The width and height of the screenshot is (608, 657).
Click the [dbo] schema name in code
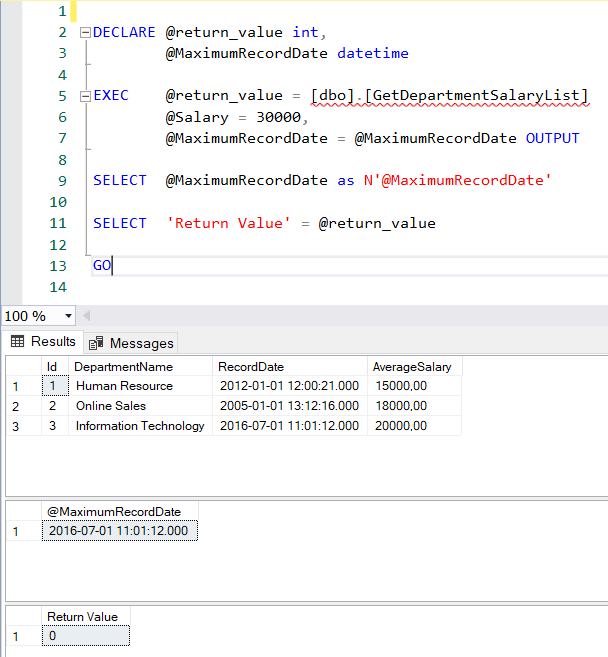[333, 96]
